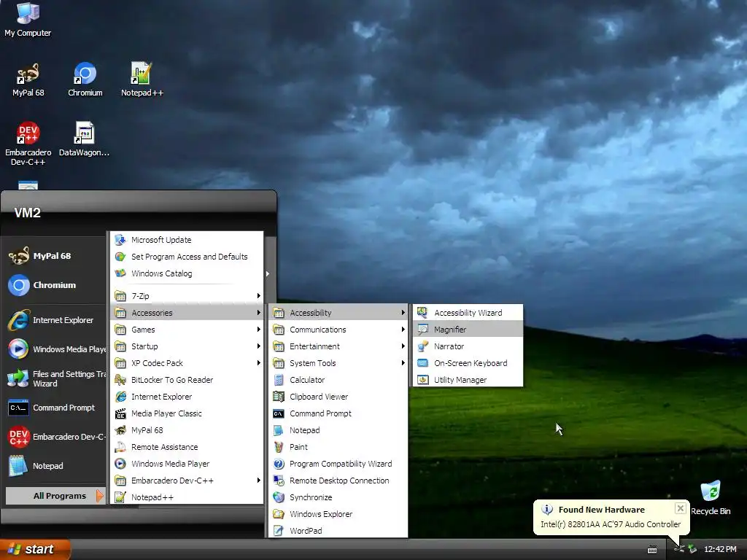Expand the Games submenu
The height and width of the screenshot is (560, 747).
(187, 330)
